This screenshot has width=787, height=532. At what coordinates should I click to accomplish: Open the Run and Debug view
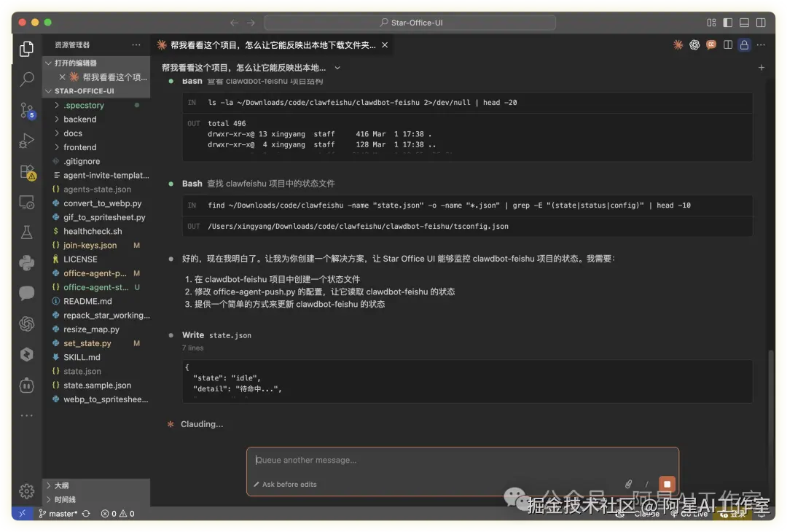pos(27,141)
